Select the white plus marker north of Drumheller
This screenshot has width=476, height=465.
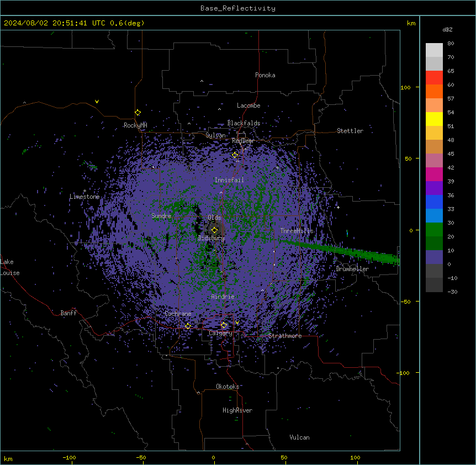pyautogui.click(x=338, y=207)
